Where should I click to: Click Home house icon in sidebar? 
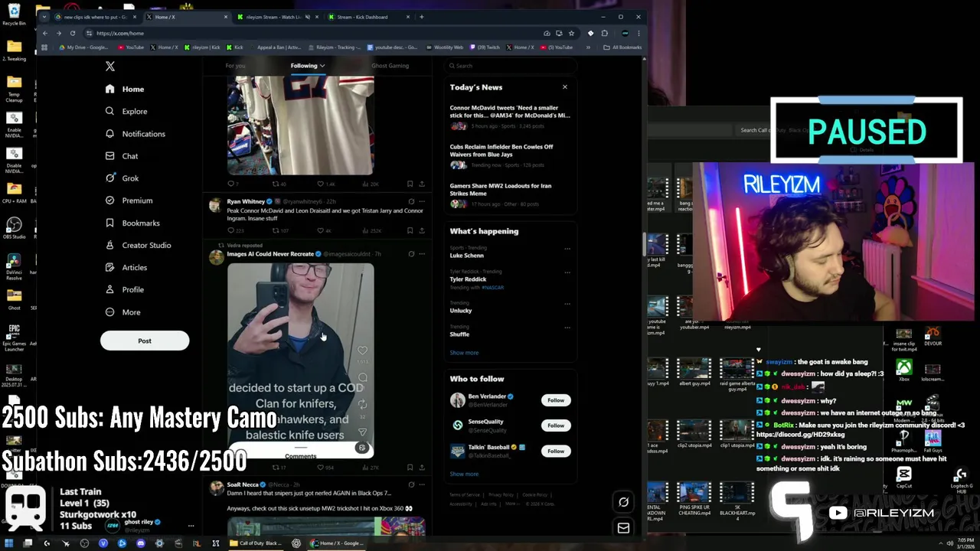pos(109,89)
